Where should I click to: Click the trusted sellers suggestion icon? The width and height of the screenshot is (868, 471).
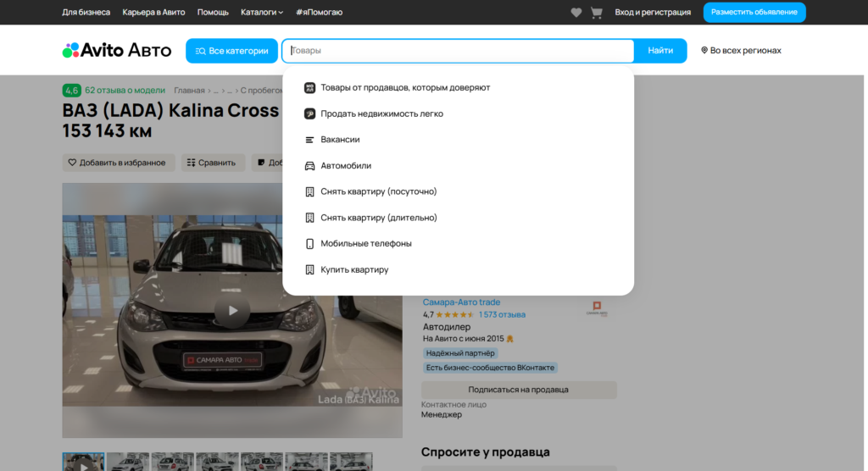[309, 87]
